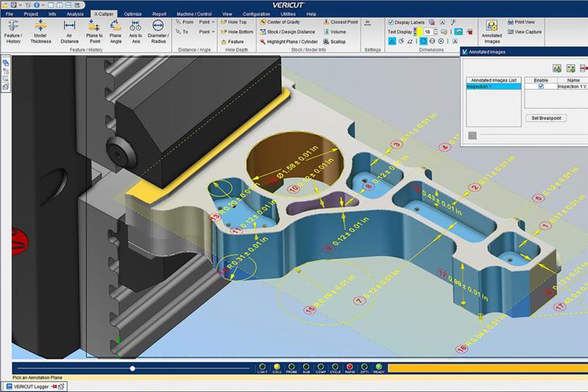
Task: Expand the save icon dropdown arrow in quick toolbar
Action: click(20, 5)
